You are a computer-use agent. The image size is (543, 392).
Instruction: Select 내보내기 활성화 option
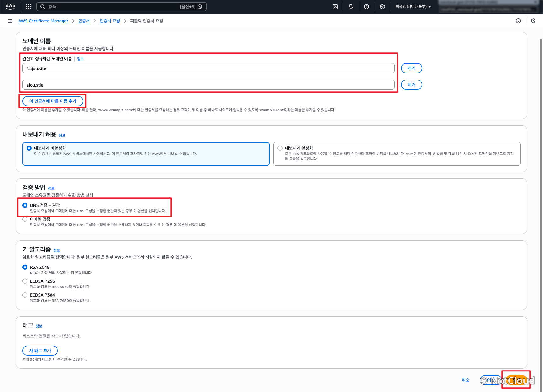point(397,154)
